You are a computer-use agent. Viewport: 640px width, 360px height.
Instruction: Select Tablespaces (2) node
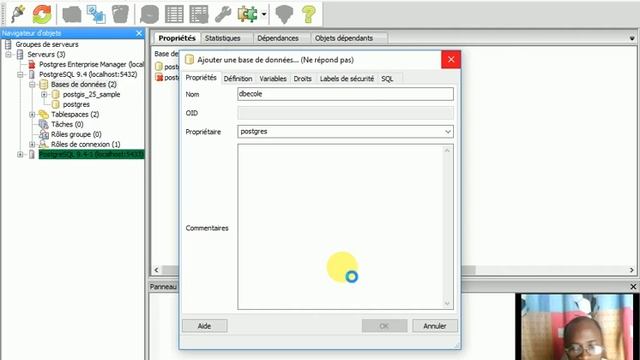click(x=75, y=114)
